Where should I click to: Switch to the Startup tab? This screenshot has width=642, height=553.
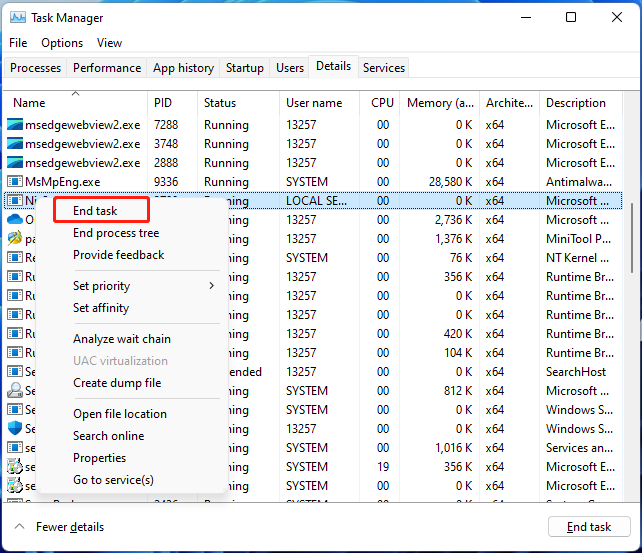coord(244,68)
